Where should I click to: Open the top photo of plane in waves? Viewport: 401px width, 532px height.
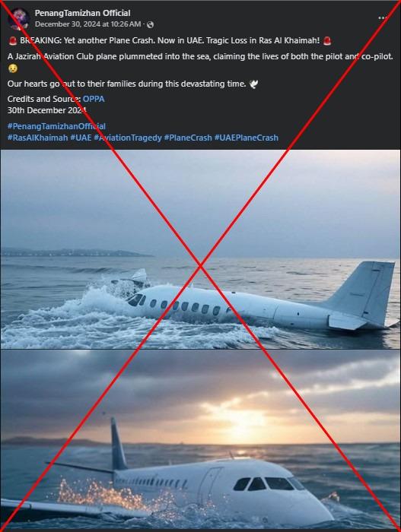(200, 249)
